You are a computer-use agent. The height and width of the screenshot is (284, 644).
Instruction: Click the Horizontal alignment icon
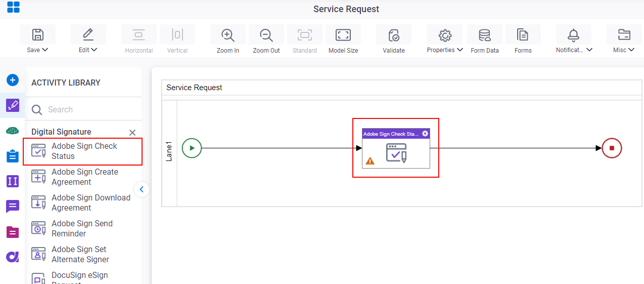pos(139,34)
